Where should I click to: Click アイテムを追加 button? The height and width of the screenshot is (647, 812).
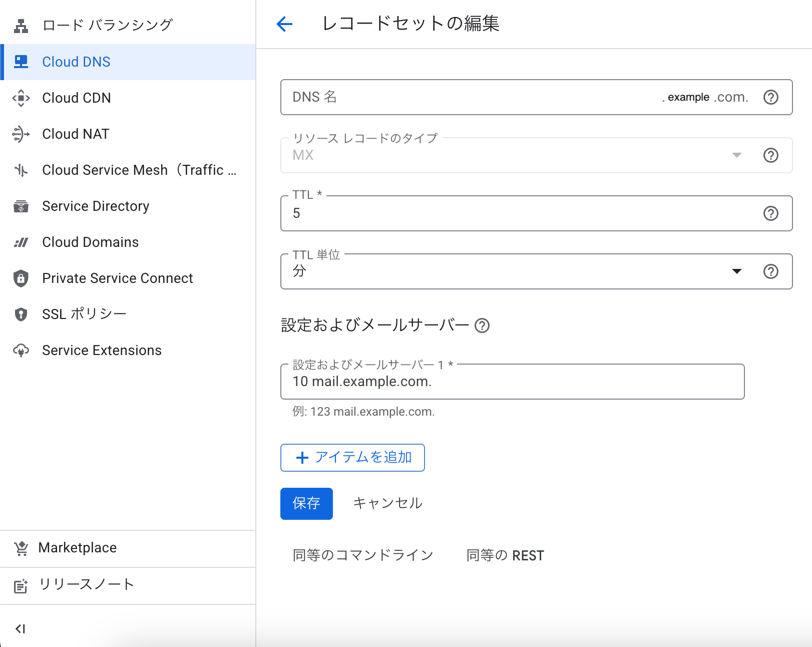click(352, 458)
